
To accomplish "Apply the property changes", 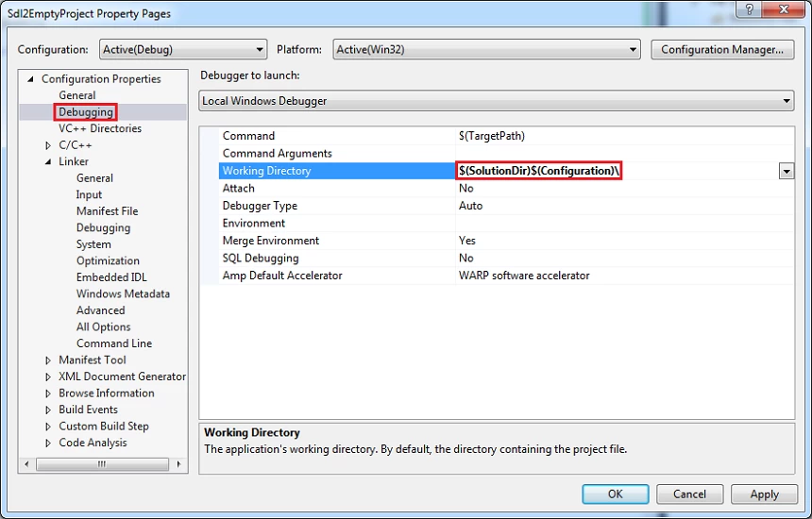I will pyautogui.click(x=764, y=494).
